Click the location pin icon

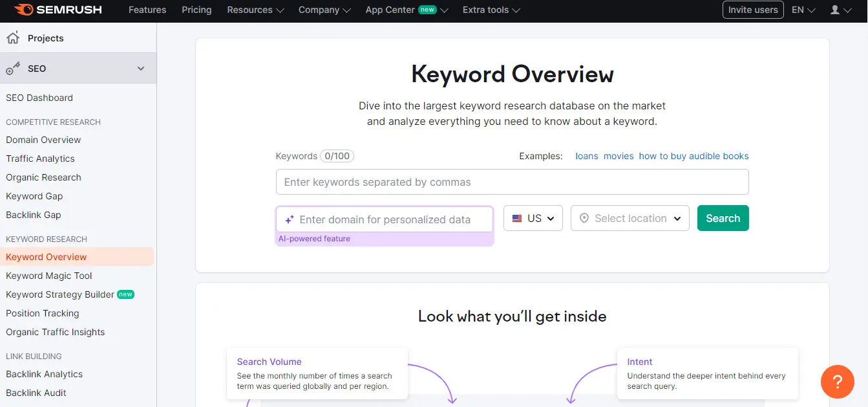tap(584, 219)
